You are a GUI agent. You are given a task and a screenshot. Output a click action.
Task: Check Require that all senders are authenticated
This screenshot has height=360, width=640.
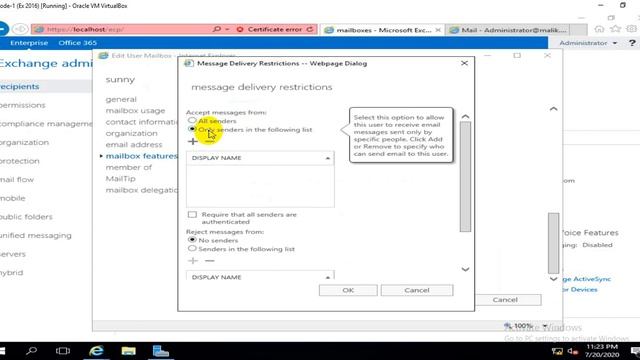click(x=192, y=215)
